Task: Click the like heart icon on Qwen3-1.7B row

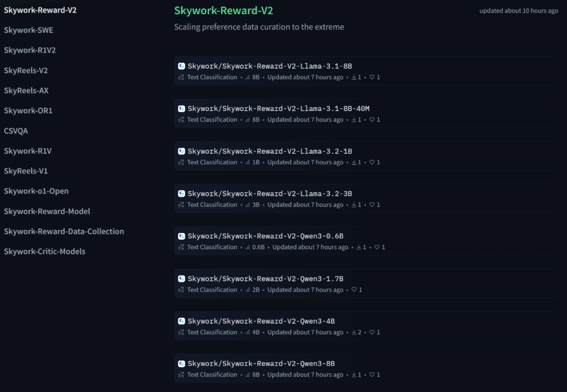Action: pos(354,290)
